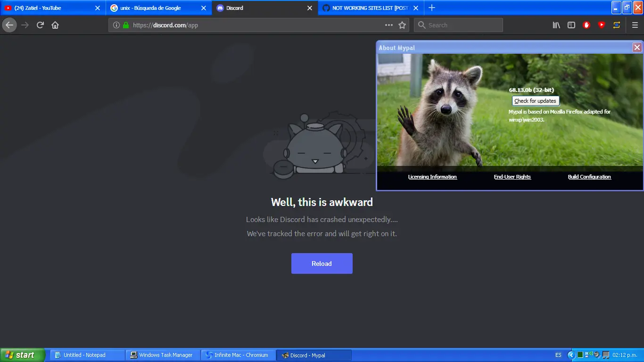The image size is (644, 362).
Task: Open the browser home page
Action: [55, 25]
